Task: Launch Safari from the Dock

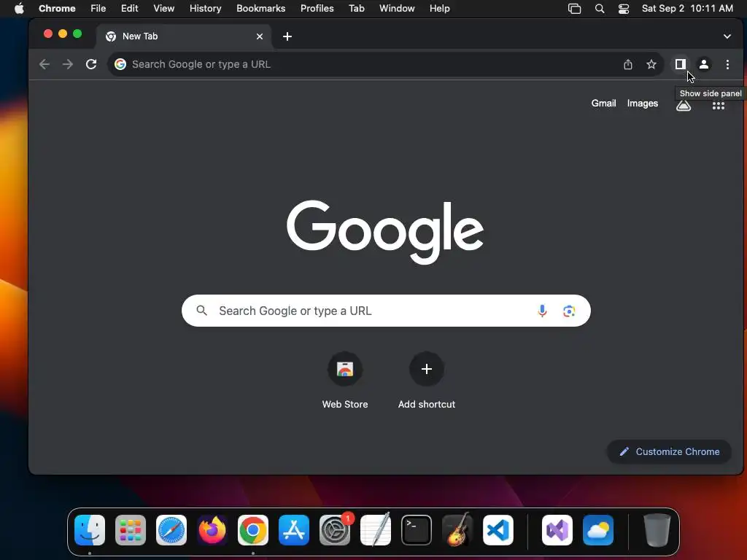Action: click(171, 530)
